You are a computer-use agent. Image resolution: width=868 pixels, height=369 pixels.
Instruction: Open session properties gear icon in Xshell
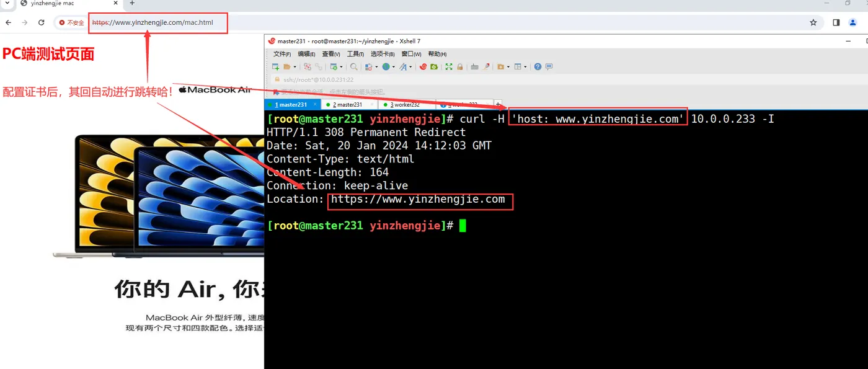tap(334, 67)
